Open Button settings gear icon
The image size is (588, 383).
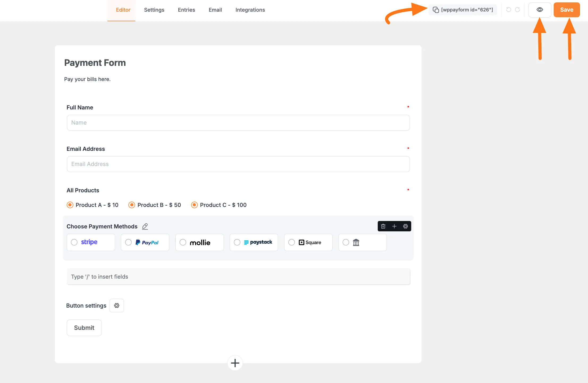(116, 305)
